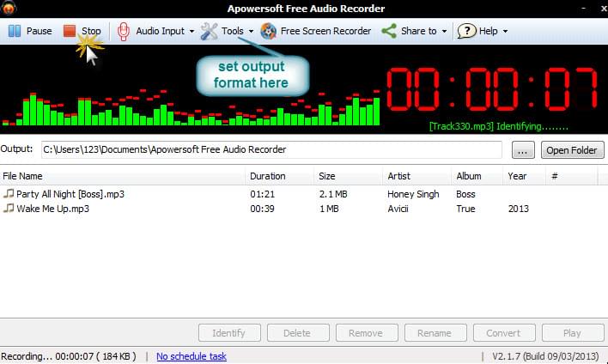Click the Pause recording icon
This screenshot has height=364, width=608.
pos(15,31)
